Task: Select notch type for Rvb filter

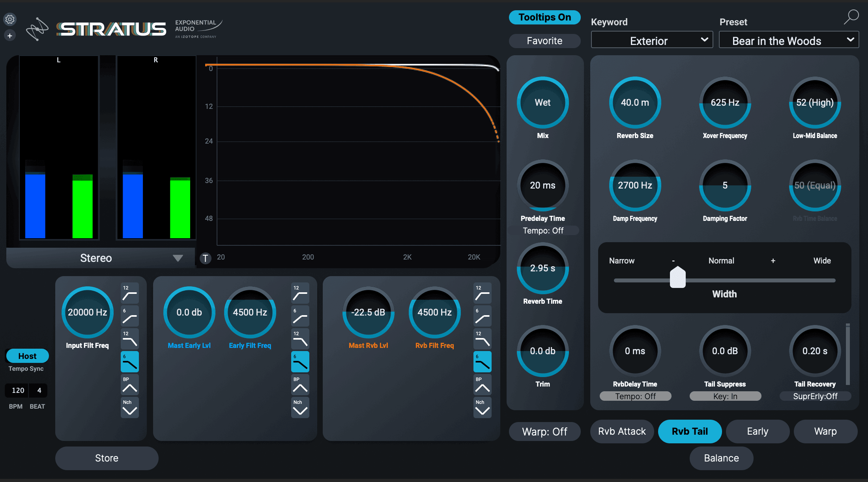Action: pyautogui.click(x=482, y=407)
